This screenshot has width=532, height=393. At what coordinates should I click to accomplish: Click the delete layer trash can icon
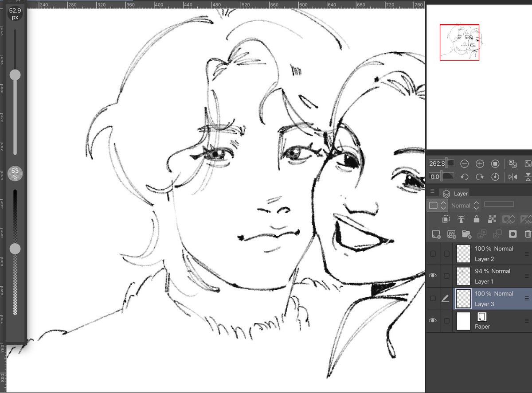pos(528,234)
